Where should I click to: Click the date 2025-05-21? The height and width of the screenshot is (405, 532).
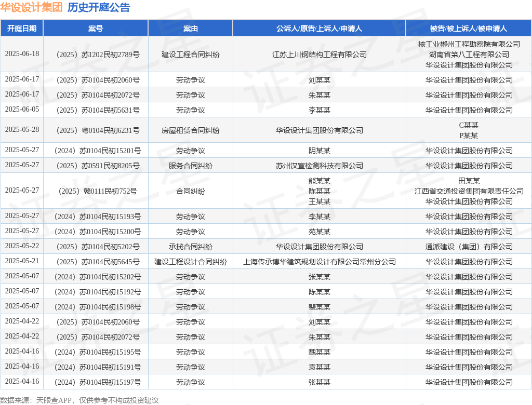pos(22,261)
